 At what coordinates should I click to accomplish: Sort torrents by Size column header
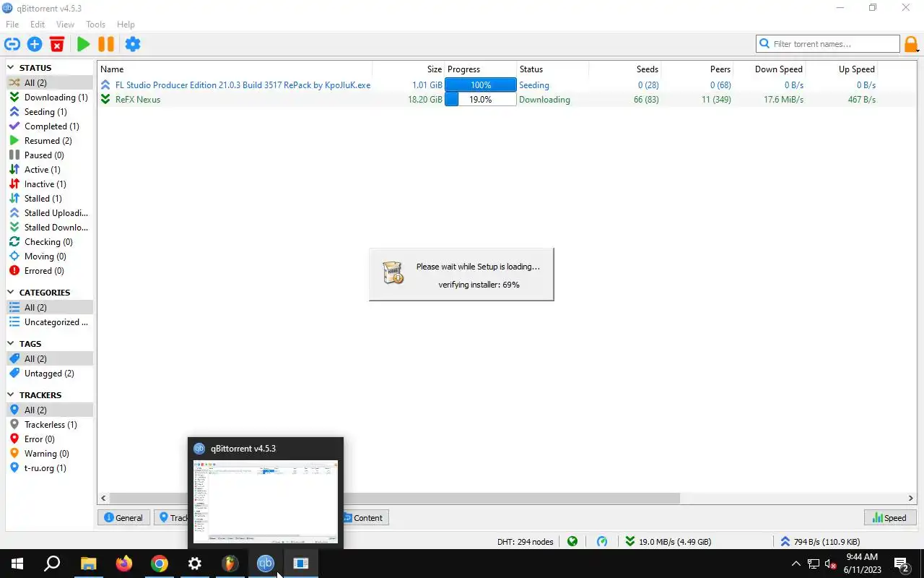(x=409, y=69)
